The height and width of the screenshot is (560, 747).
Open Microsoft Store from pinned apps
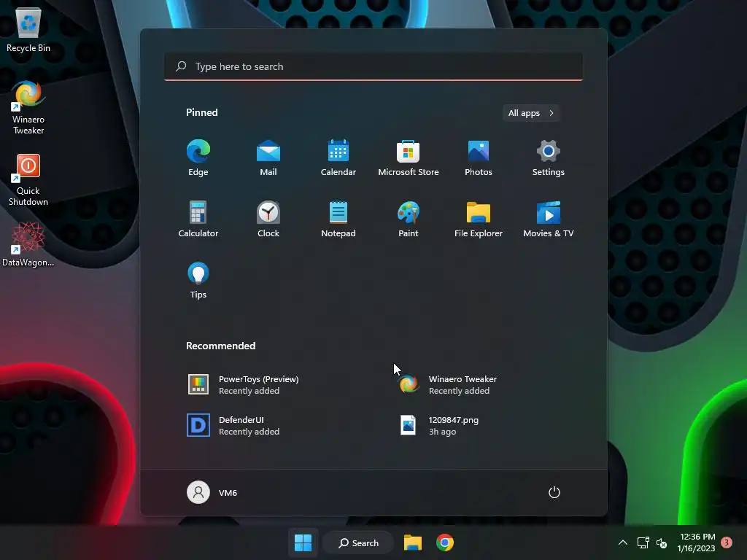click(409, 158)
